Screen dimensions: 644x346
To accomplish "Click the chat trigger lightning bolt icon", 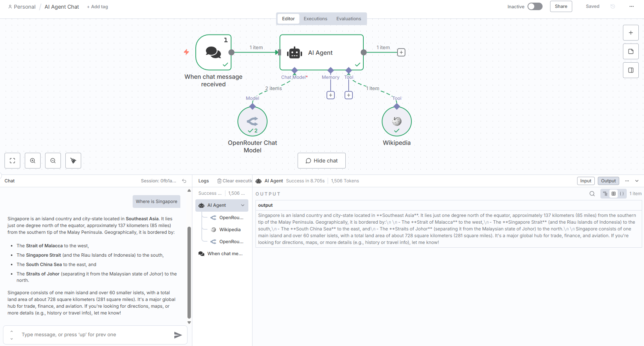I will coord(186,52).
